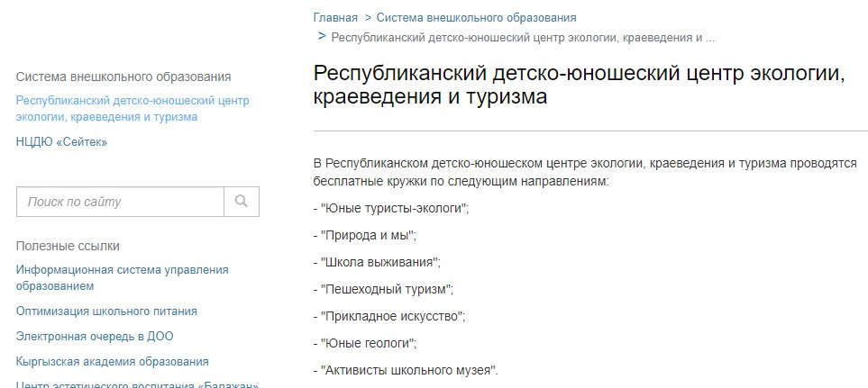The width and height of the screenshot is (868, 388).
Task: Select sidebar heading "Система внешкольного образования"
Action: [x=123, y=77]
